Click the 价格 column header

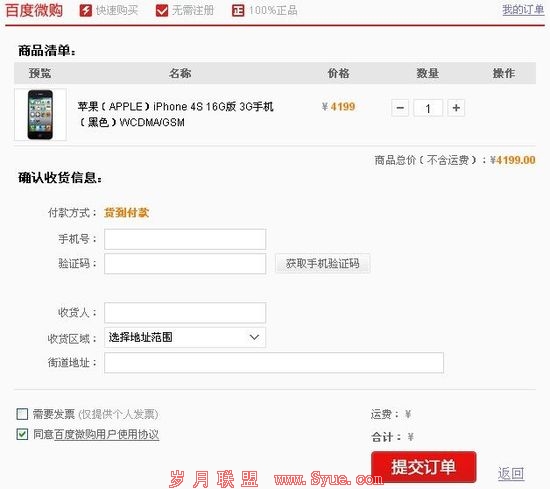click(338, 73)
